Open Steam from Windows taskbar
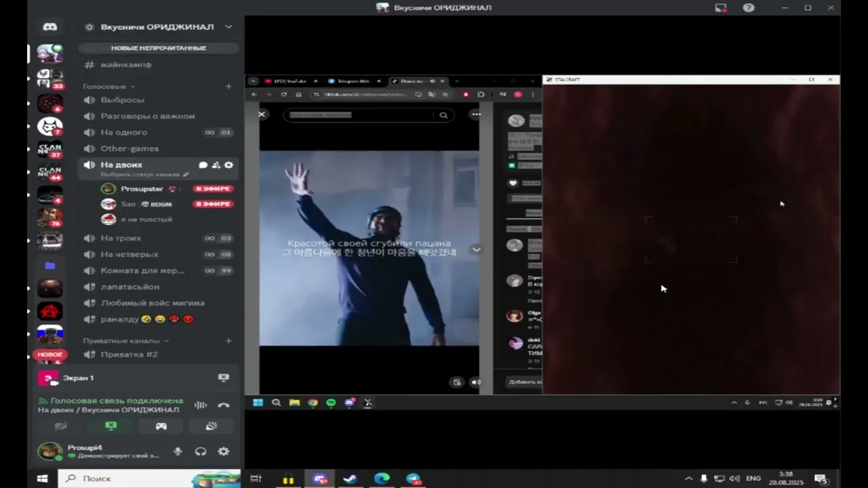Image resolution: width=868 pixels, height=488 pixels. [x=350, y=479]
